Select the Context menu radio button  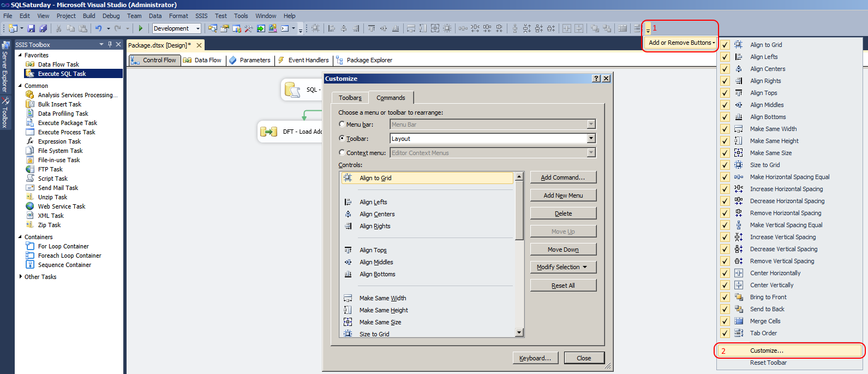click(342, 152)
